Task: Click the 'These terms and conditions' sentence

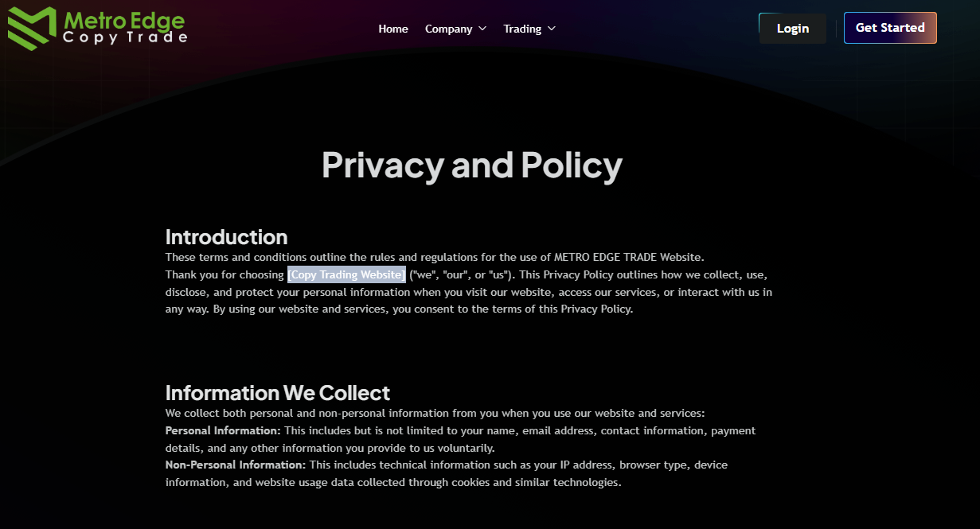Action: click(x=435, y=257)
